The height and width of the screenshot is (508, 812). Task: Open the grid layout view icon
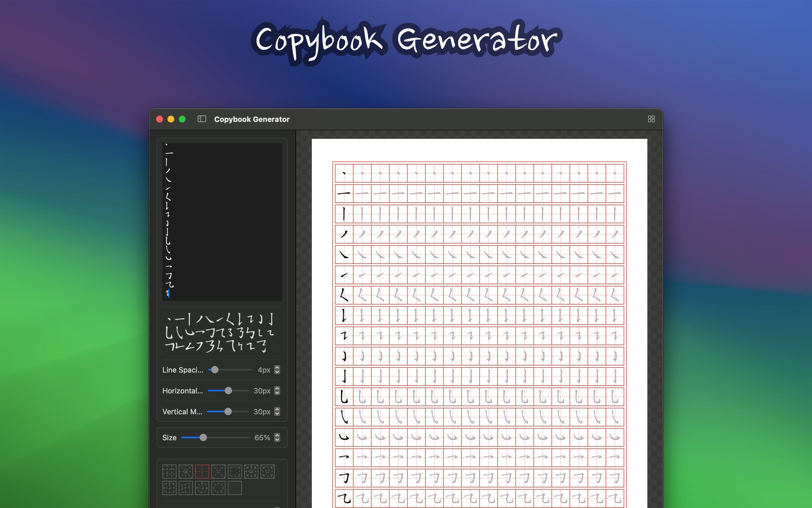pos(651,119)
